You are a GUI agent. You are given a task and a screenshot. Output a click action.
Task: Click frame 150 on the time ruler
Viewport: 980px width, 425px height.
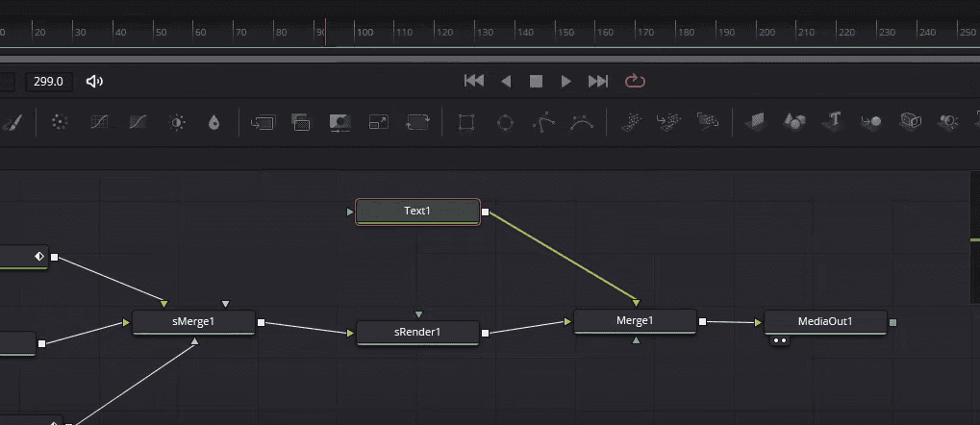(x=565, y=33)
